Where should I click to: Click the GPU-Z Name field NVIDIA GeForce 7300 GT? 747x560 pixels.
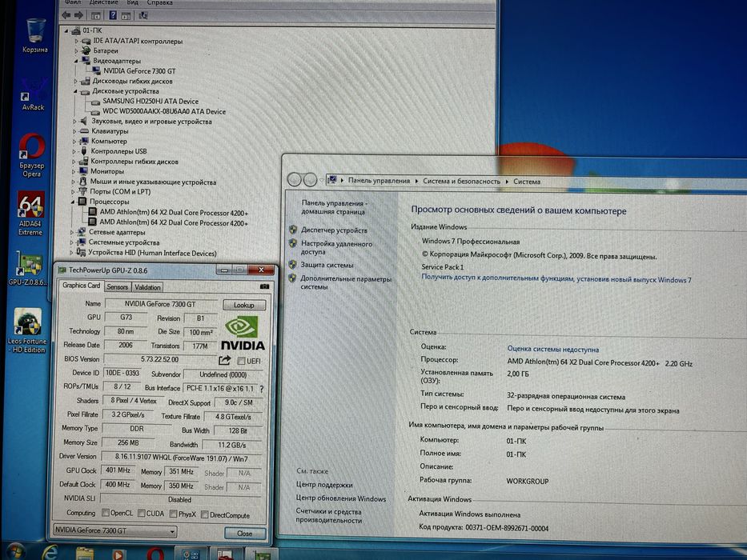click(160, 304)
